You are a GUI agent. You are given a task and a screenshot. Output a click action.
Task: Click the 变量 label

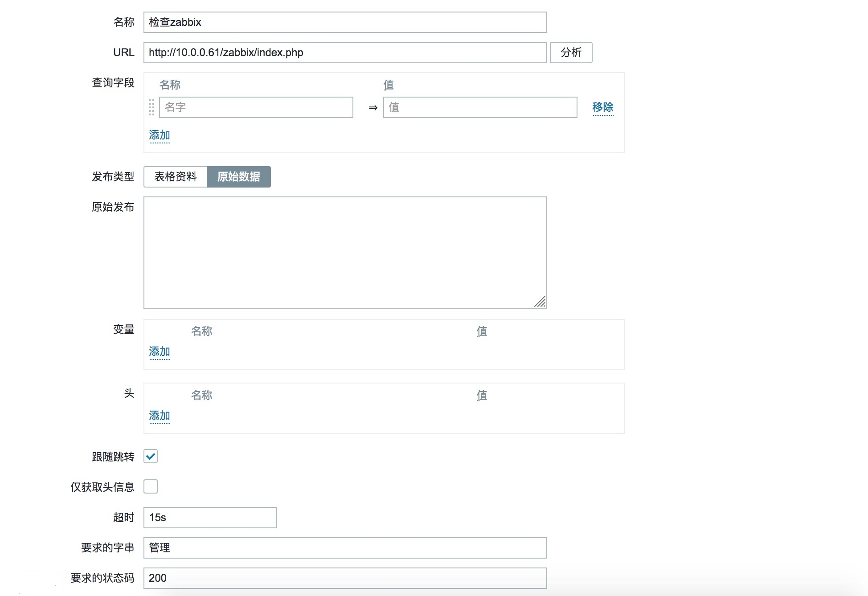click(x=124, y=330)
